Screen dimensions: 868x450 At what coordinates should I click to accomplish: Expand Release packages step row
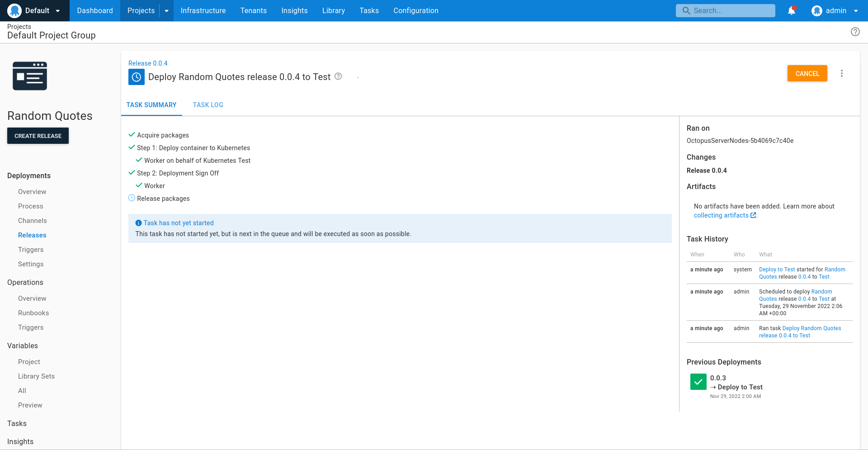(163, 199)
